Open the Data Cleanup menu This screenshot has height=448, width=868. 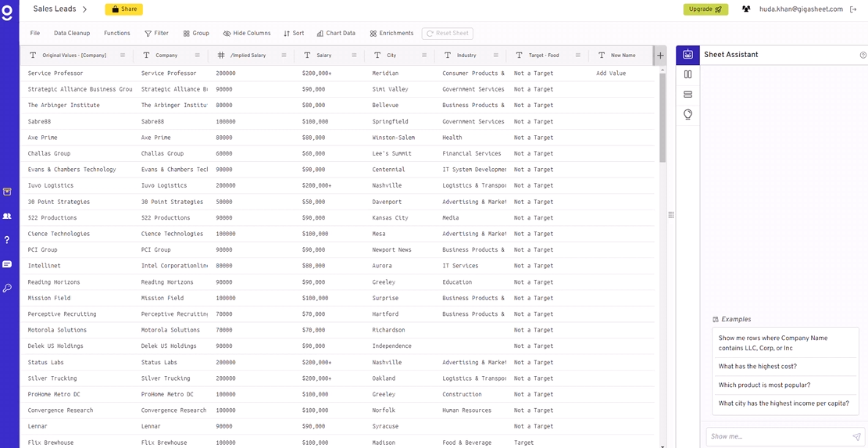click(72, 33)
